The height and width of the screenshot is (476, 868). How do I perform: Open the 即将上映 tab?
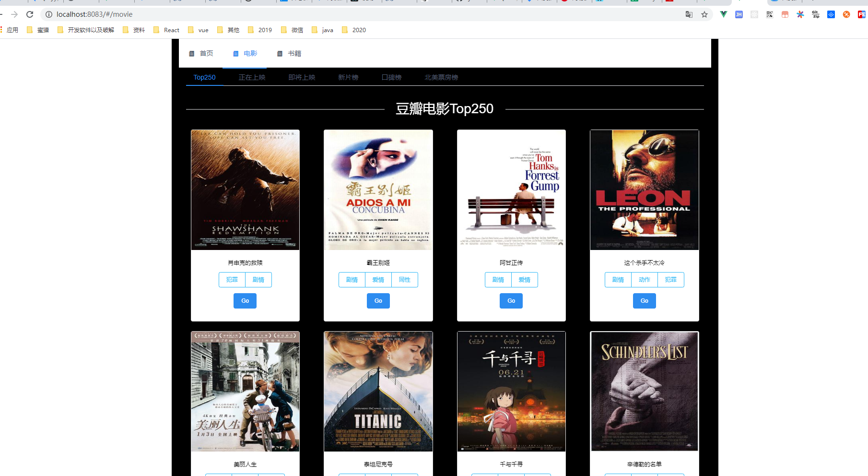[x=302, y=77]
